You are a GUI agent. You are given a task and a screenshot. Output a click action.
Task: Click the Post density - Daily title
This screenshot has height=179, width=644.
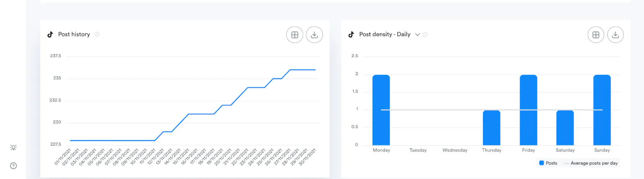[x=385, y=35]
